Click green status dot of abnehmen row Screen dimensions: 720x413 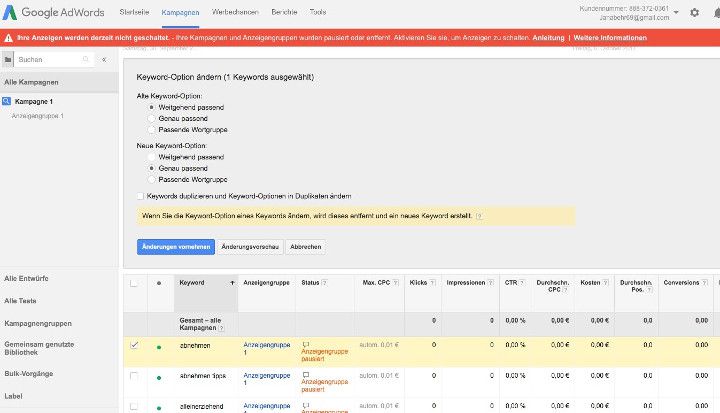(x=159, y=347)
